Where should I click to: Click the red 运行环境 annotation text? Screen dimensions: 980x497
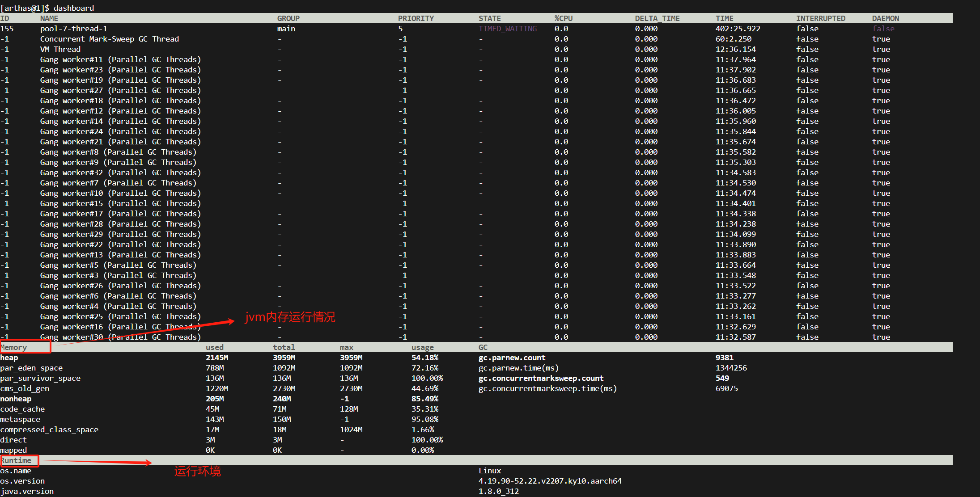pyautogui.click(x=197, y=471)
